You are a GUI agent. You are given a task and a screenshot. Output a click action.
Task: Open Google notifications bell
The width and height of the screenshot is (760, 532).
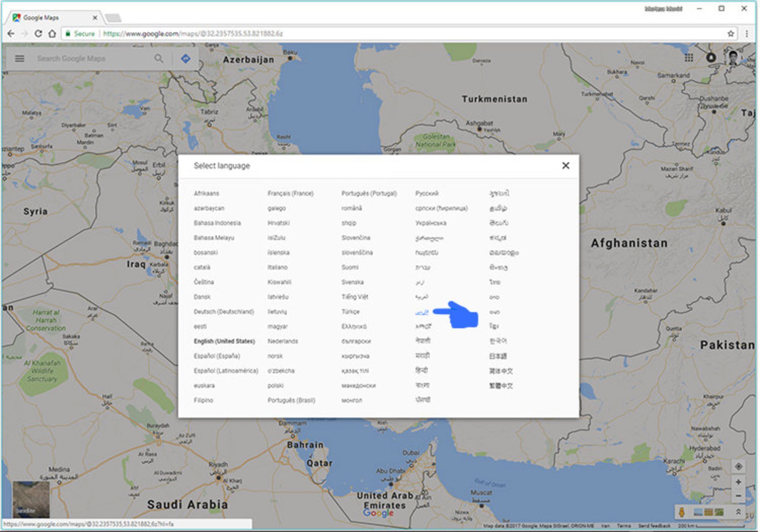click(711, 58)
